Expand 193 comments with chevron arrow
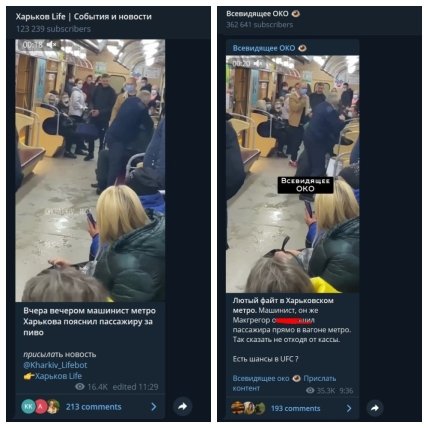428x428 pixels. pyautogui.click(x=349, y=408)
